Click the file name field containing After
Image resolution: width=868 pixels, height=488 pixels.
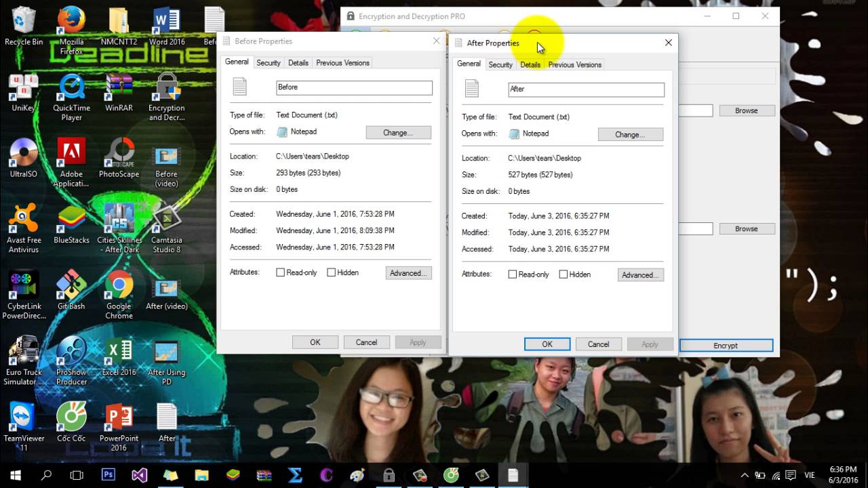[586, 89]
